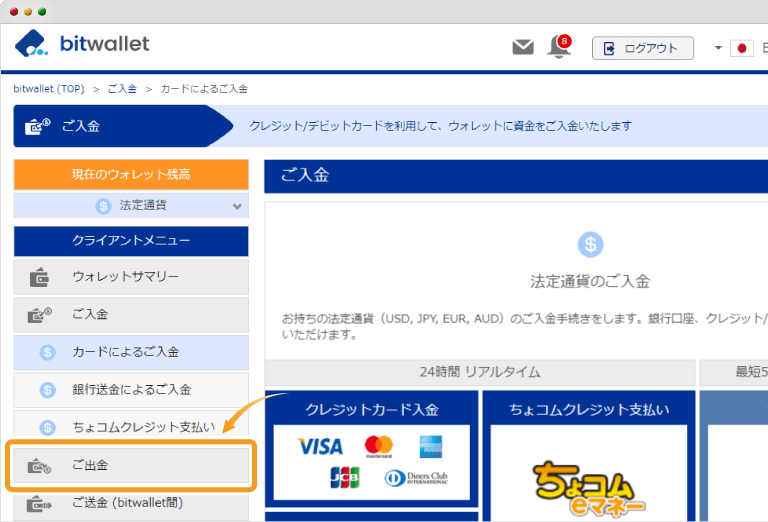The image size is (768, 522).
Task: Click dollar icon next to 銀行送金によるご入金
Action: 48,390
